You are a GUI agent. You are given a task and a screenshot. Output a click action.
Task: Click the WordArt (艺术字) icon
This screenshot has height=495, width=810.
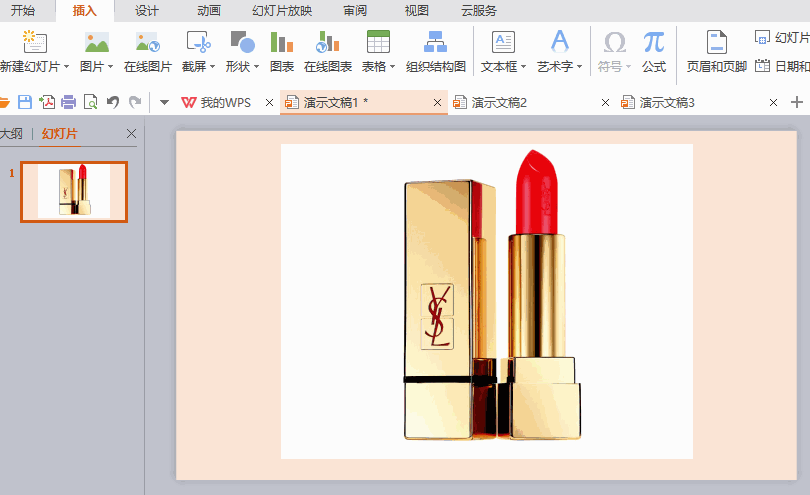pos(559,41)
